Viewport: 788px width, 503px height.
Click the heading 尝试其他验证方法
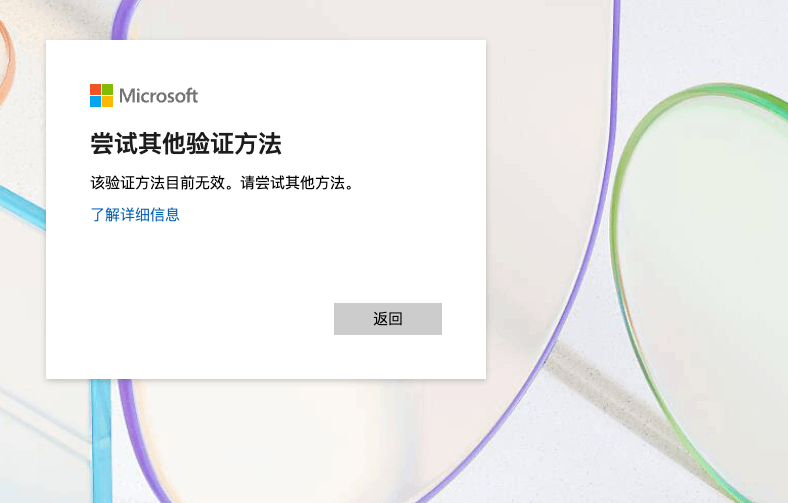point(186,144)
